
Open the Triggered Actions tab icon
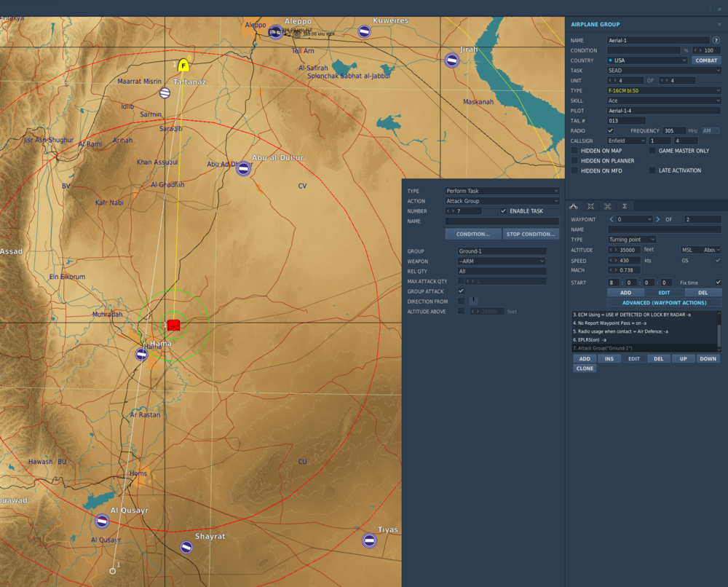(607, 206)
